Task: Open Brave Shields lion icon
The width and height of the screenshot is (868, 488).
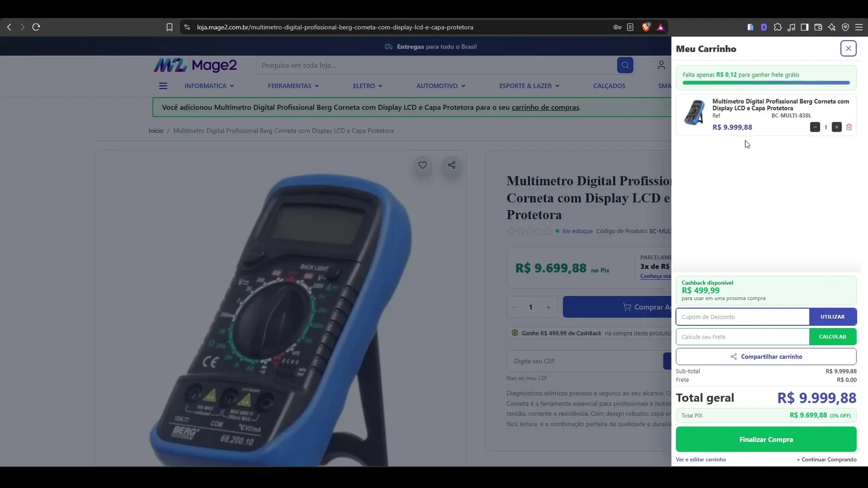Action: (646, 27)
